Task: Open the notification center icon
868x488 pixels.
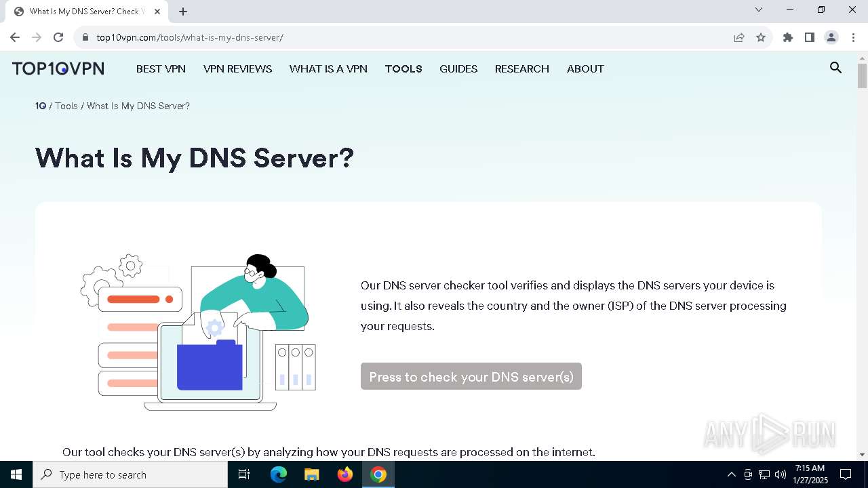Action: pyautogui.click(x=846, y=474)
